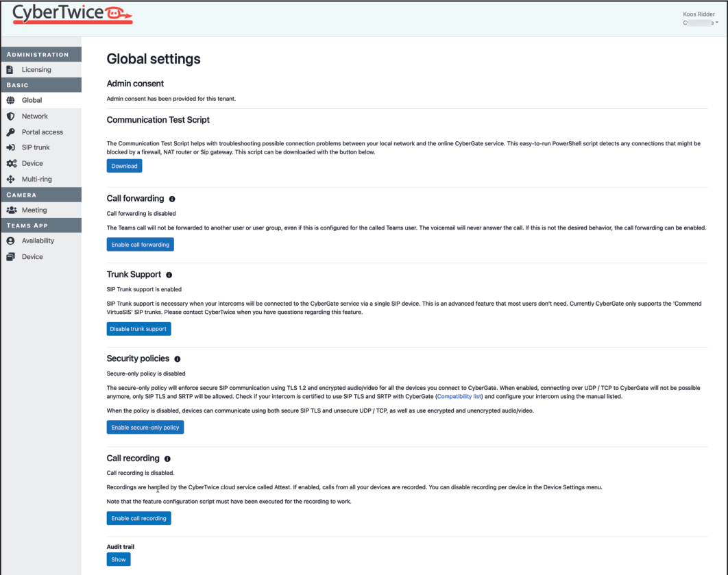
Task: Open Teams App Device via windows icon
Action: point(11,256)
